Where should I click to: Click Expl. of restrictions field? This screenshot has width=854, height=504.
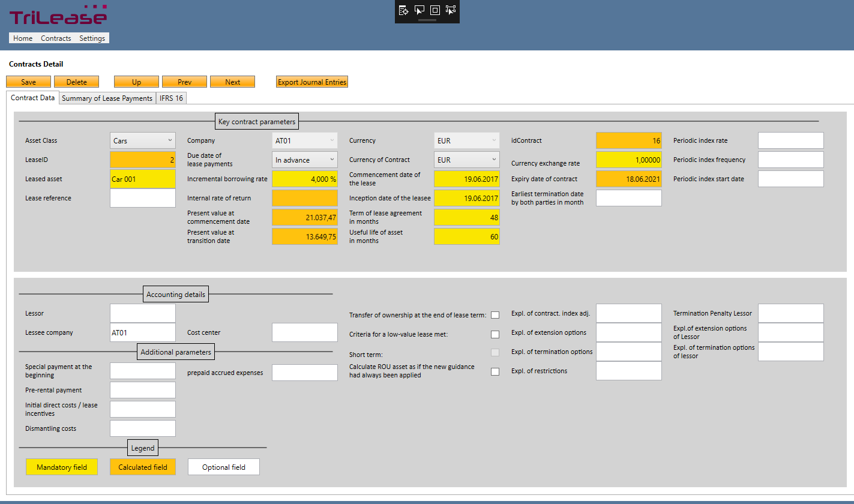tap(629, 371)
